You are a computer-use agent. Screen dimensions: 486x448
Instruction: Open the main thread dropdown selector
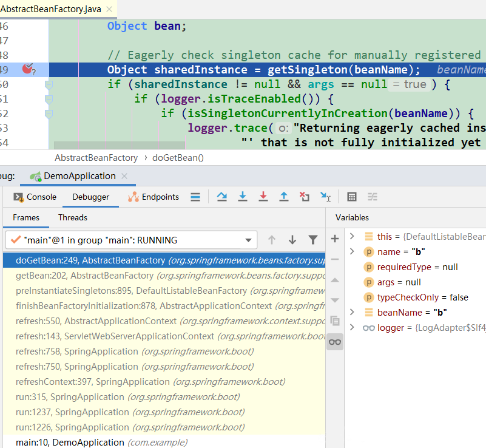132,240
